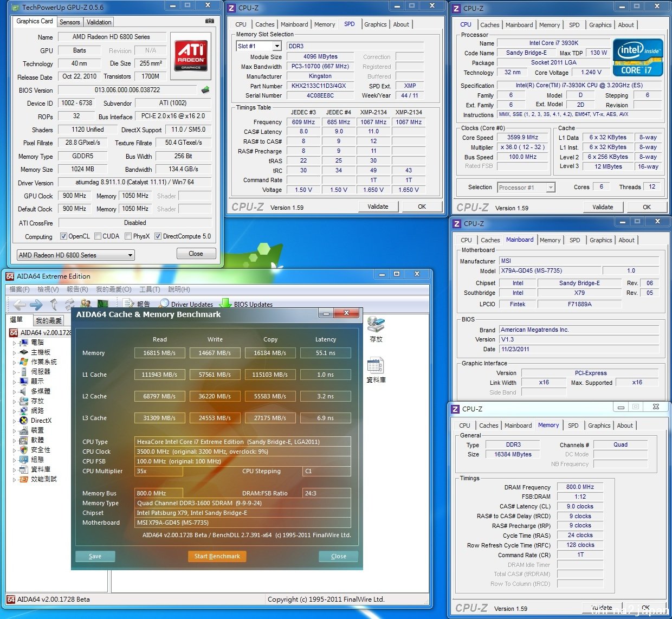Click the ATI Radeon logo in GPU-Z
The width and height of the screenshot is (672, 619).
pos(191,55)
